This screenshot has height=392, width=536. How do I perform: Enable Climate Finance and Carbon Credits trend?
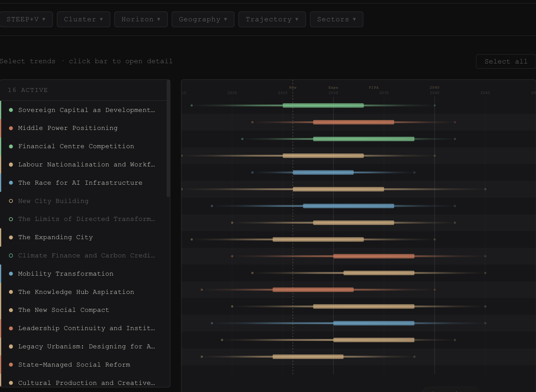83,256
